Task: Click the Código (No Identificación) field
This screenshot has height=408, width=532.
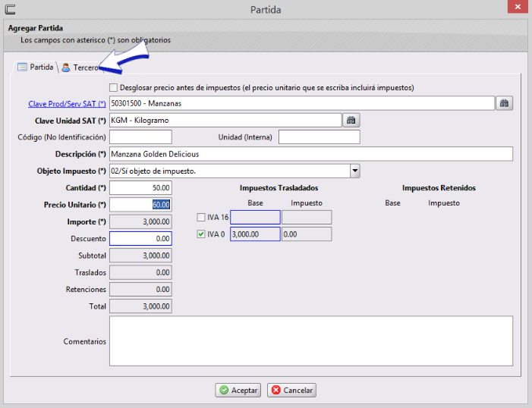Action: point(140,137)
